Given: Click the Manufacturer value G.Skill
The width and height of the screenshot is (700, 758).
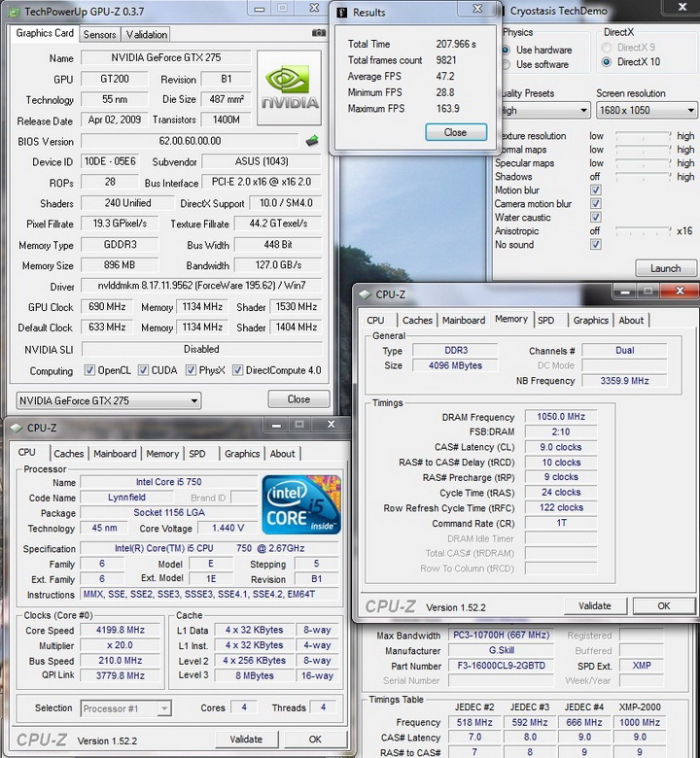Looking at the screenshot, I should 501,650.
